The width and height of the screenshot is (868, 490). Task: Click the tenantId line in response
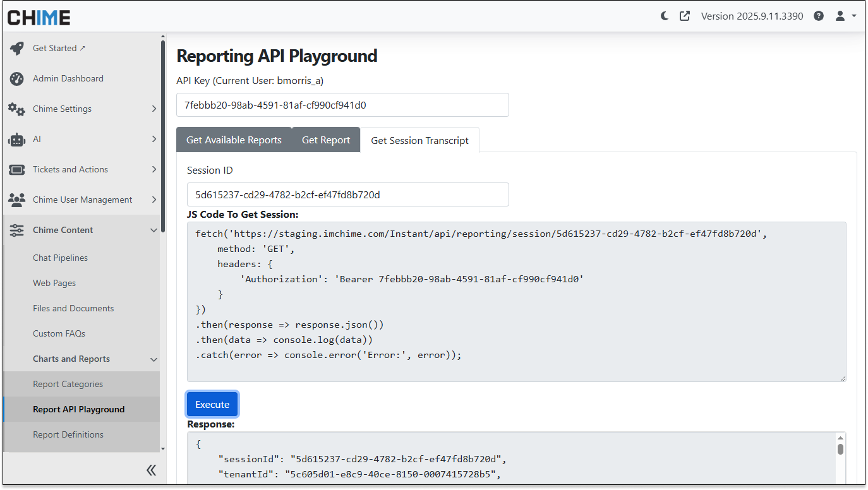(359, 474)
